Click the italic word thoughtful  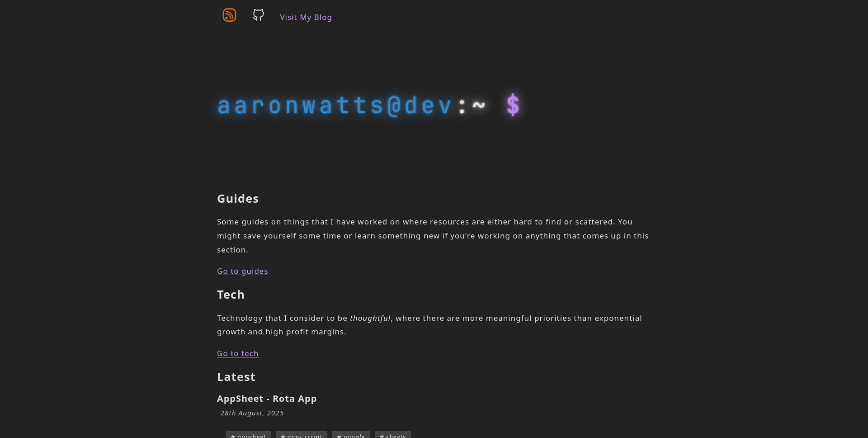(370, 318)
